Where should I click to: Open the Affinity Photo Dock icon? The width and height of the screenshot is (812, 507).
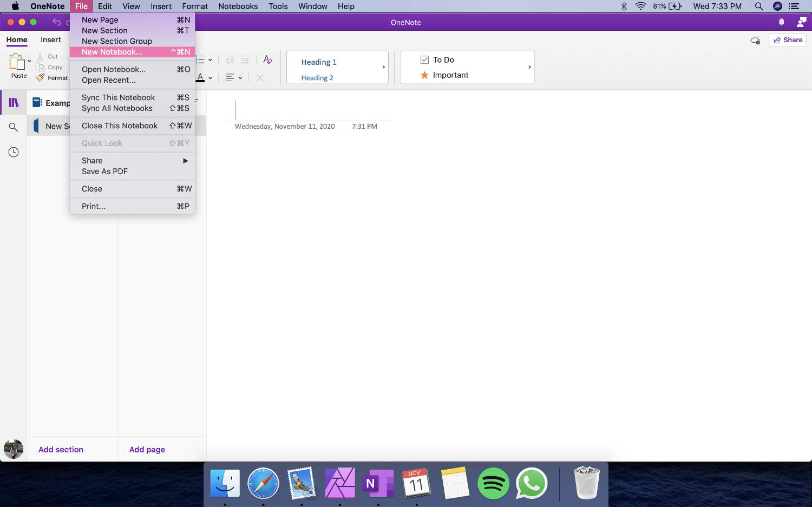pyautogui.click(x=340, y=483)
